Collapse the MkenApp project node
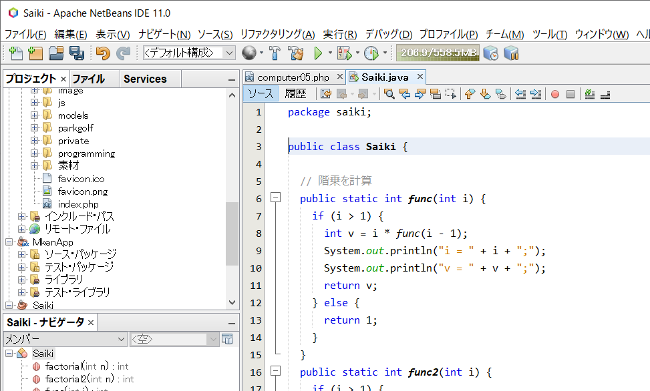This screenshot has width=650, height=391. click(x=9, y=242)
